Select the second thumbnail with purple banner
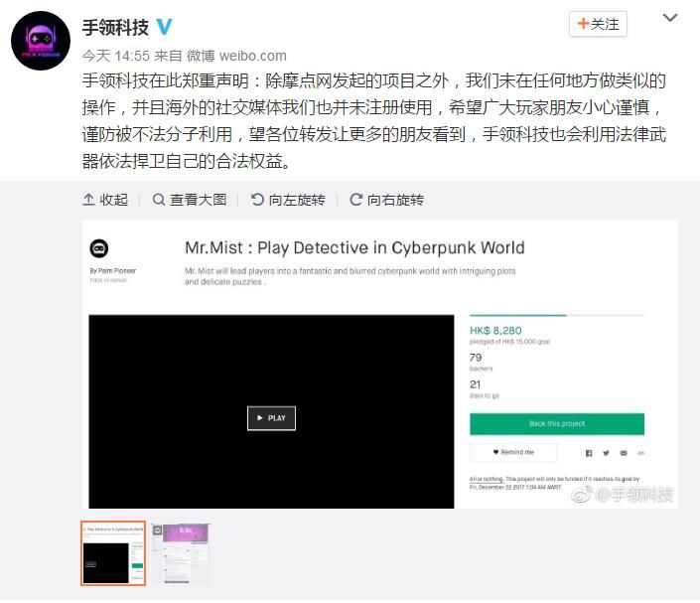Screen dimensions: 700x603 pos(181,553)
